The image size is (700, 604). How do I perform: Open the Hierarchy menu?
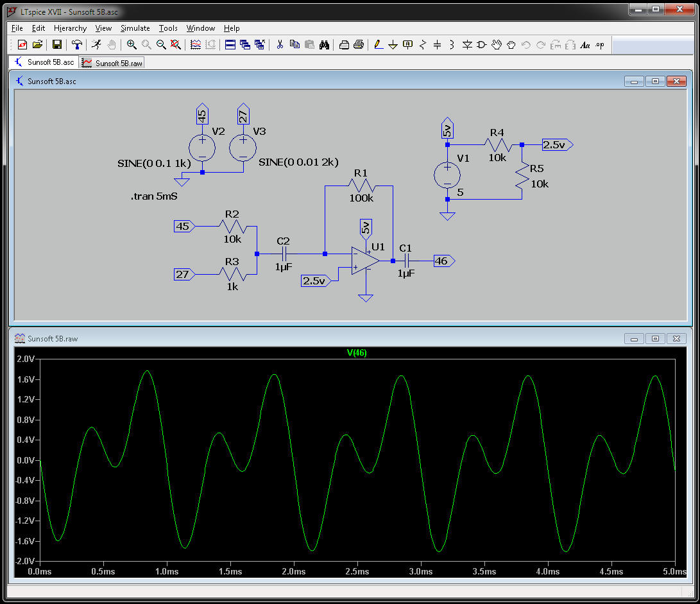pos(70,28)
